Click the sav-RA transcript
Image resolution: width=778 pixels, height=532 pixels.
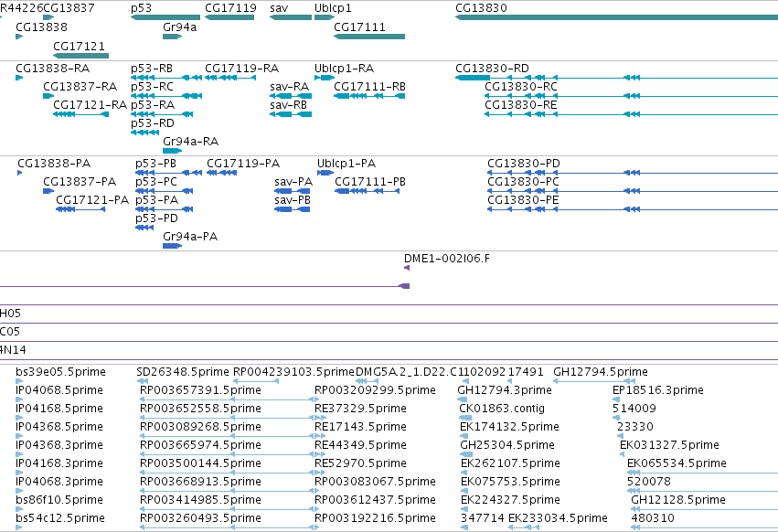coord(290,96)
